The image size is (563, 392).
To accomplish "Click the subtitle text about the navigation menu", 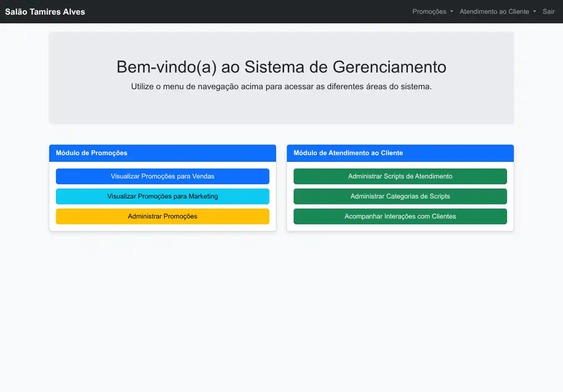I will pyautogui.click(x=281, y=87).
